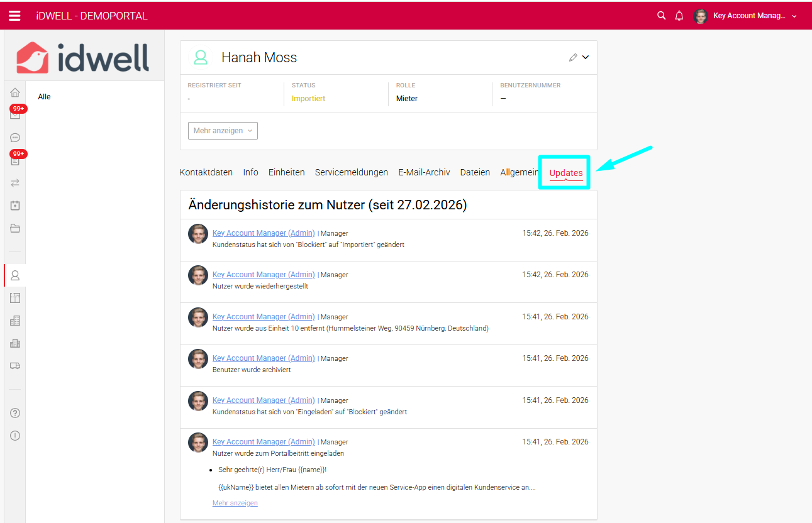Open the chat bubble icon in the sidebar
This screenshot has width=812, height=523.
pos(15,138)
